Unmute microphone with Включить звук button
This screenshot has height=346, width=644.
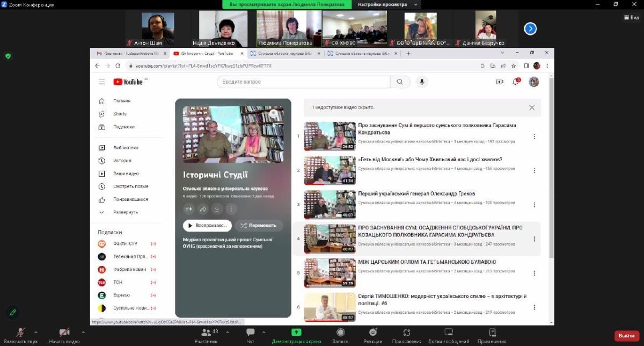tap(21, 335)
